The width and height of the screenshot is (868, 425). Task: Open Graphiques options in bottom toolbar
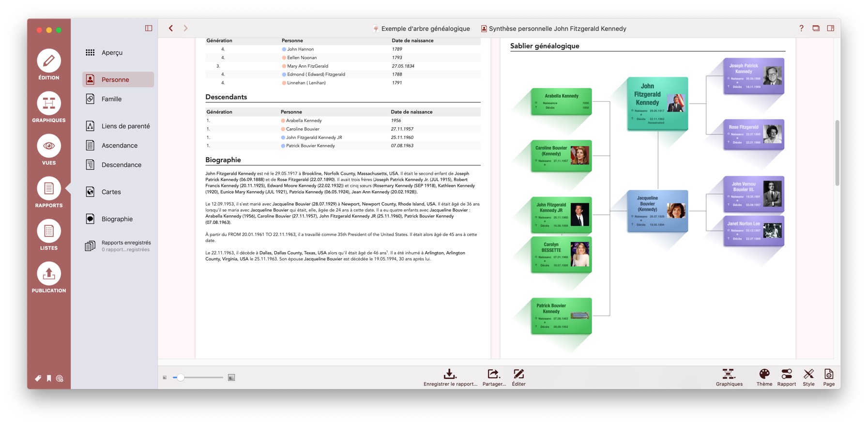pos(729,378)
